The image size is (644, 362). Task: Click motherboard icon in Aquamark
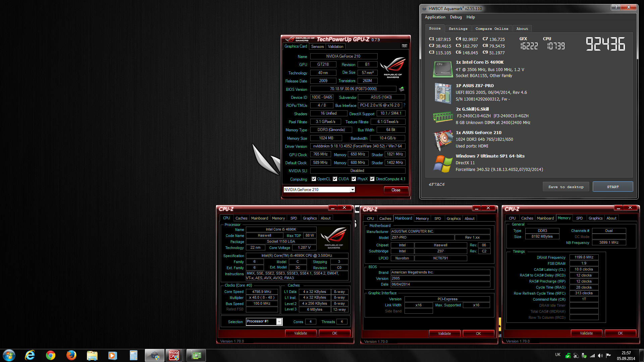click(x=443, y=93)
